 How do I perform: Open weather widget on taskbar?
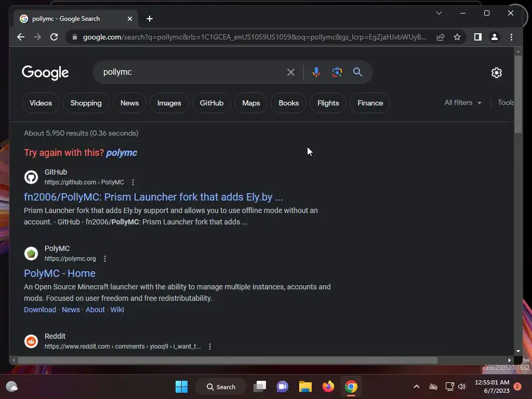click(12, 387)
